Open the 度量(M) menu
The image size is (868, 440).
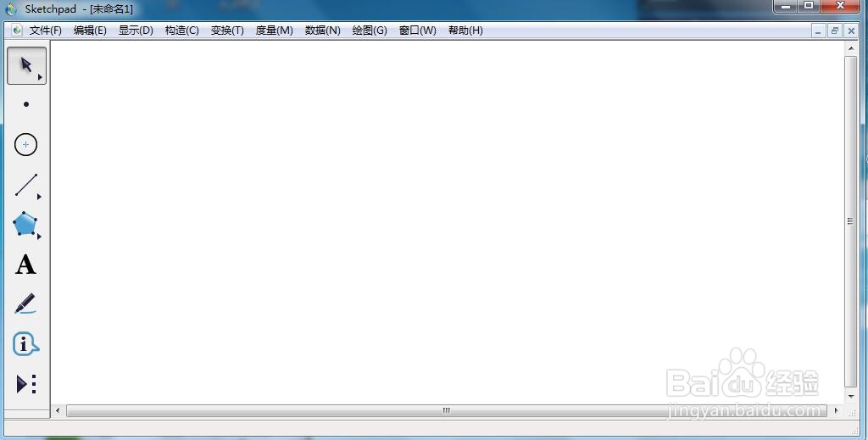274,31
